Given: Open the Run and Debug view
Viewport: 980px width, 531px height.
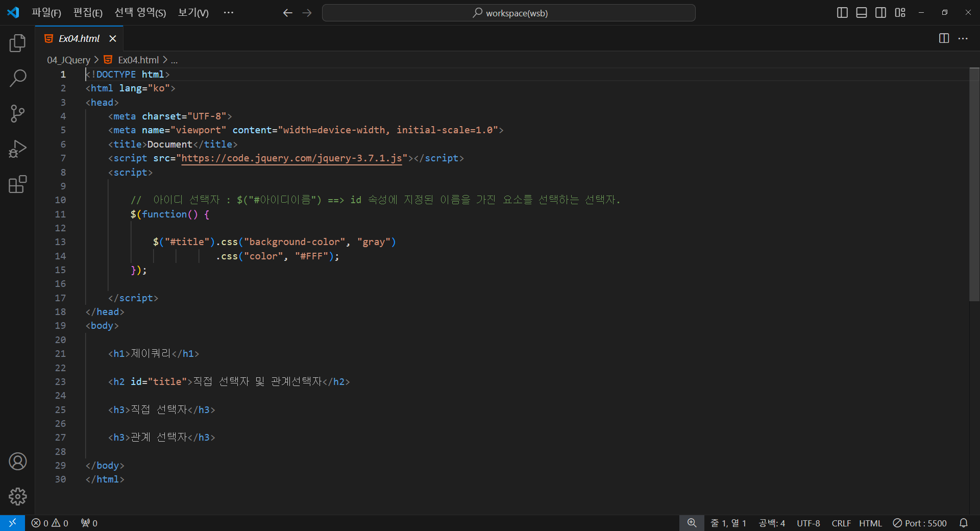Looking at the screenshot, I should [17, 149].
